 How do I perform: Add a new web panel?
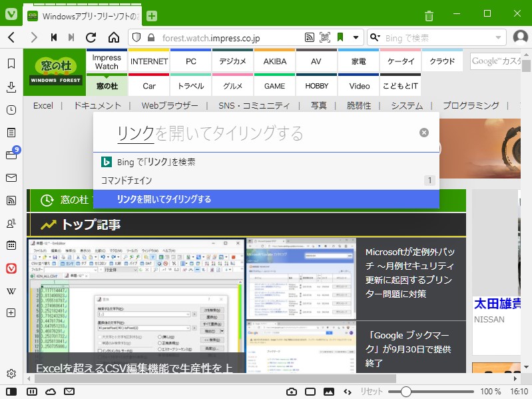click(x=11, y=313)
